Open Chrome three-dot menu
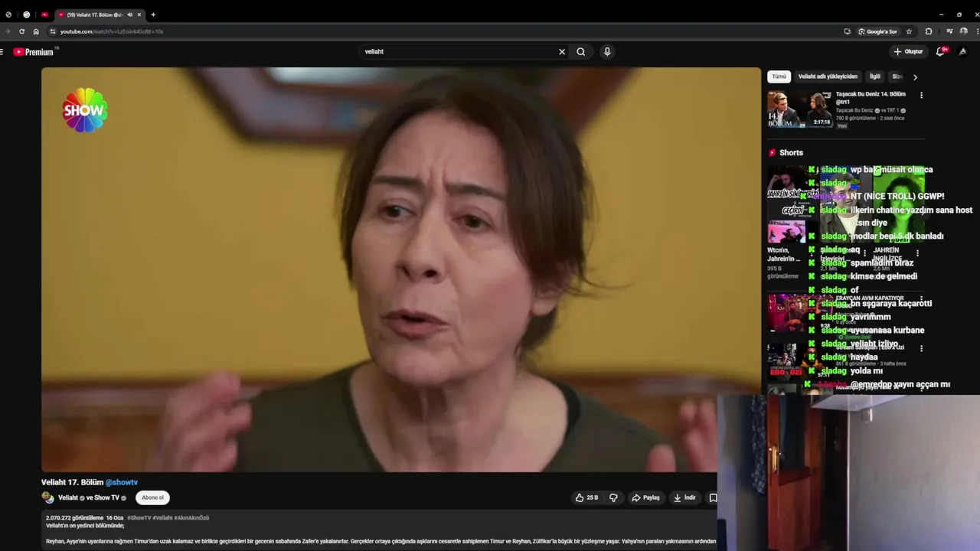This screenshot has height=551, width=980. pyautogui.click(x=976, y=31)
